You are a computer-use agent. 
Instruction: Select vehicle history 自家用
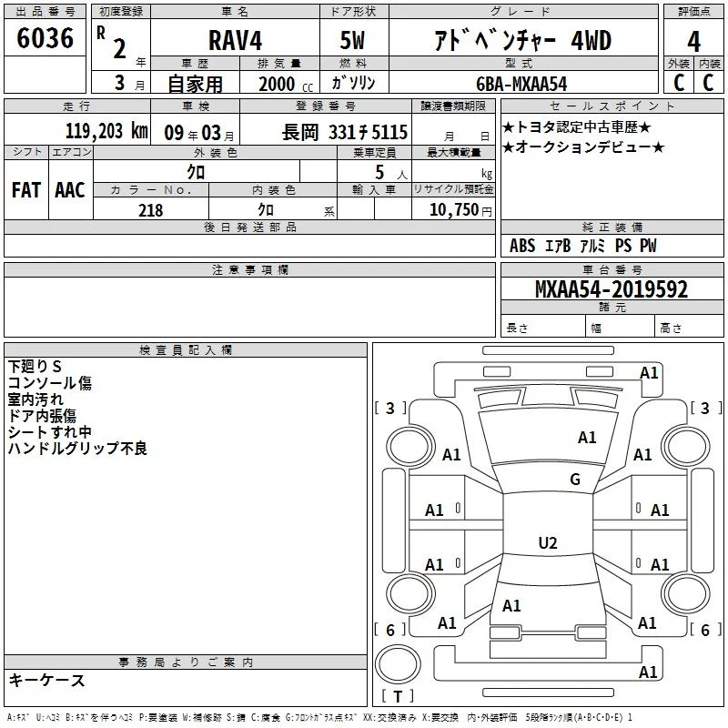[195, 84]
